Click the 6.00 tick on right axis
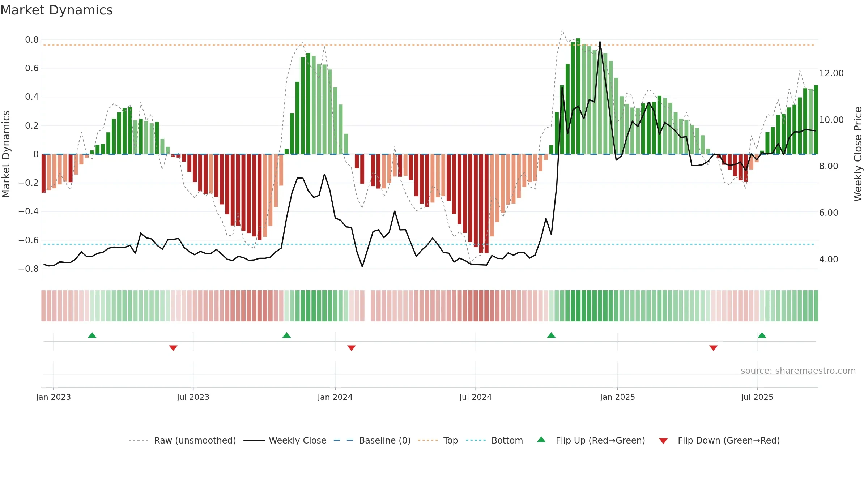Screen dimensions: 868x488 829,213
